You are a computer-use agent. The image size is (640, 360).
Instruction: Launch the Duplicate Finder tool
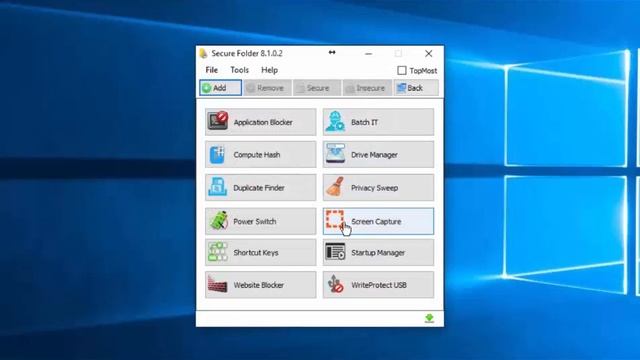(260, 188)
